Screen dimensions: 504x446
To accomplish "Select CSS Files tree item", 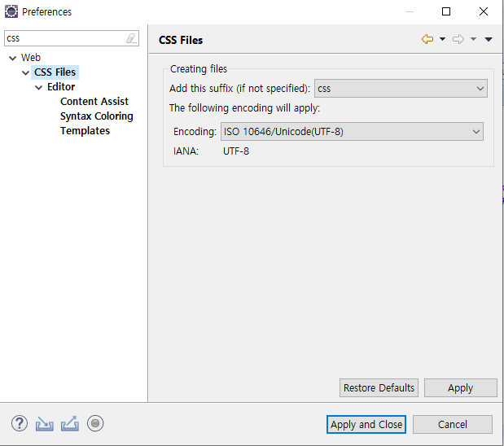I will click(55, 72).
